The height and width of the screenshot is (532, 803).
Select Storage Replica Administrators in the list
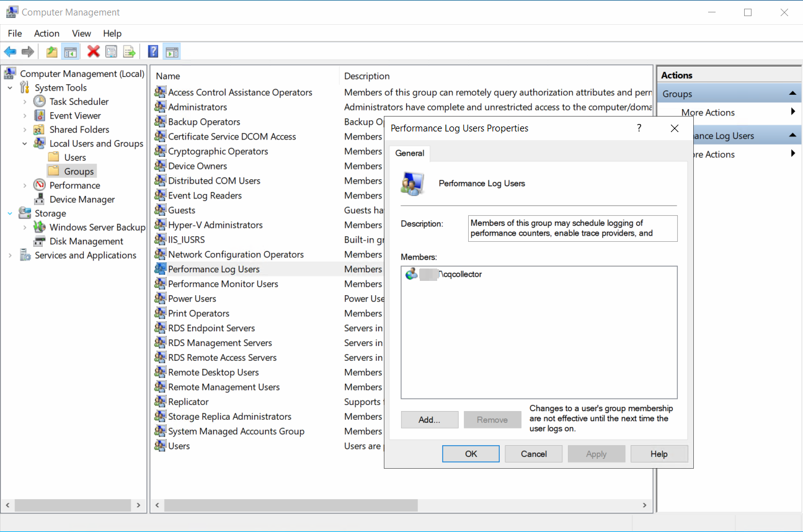(229, 417)
